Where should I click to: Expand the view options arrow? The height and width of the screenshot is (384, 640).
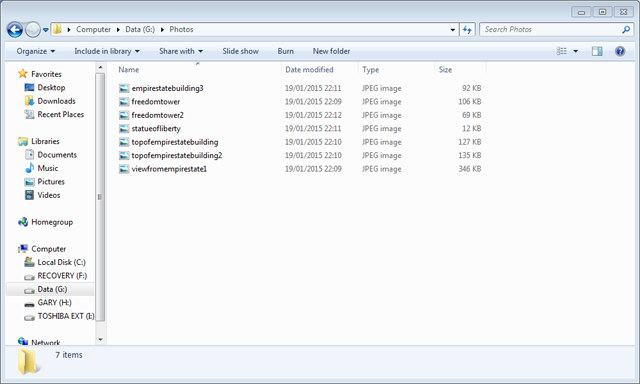pos(576,51)
